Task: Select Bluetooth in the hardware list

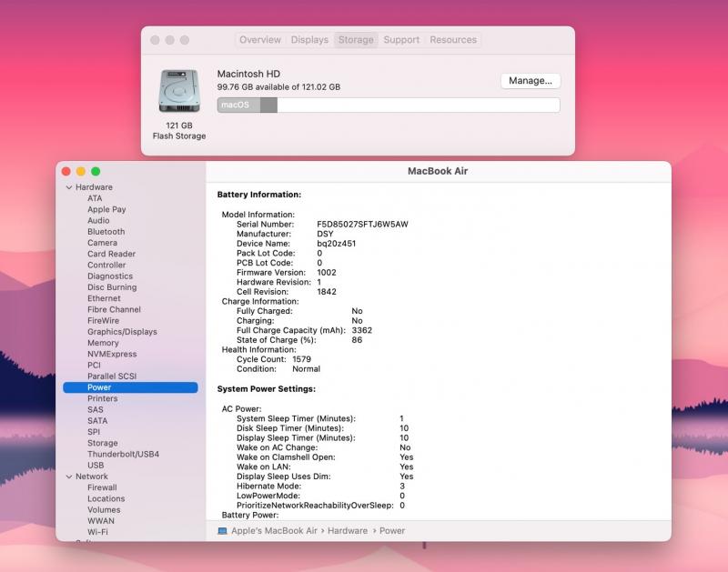Action: pos(106,232)
